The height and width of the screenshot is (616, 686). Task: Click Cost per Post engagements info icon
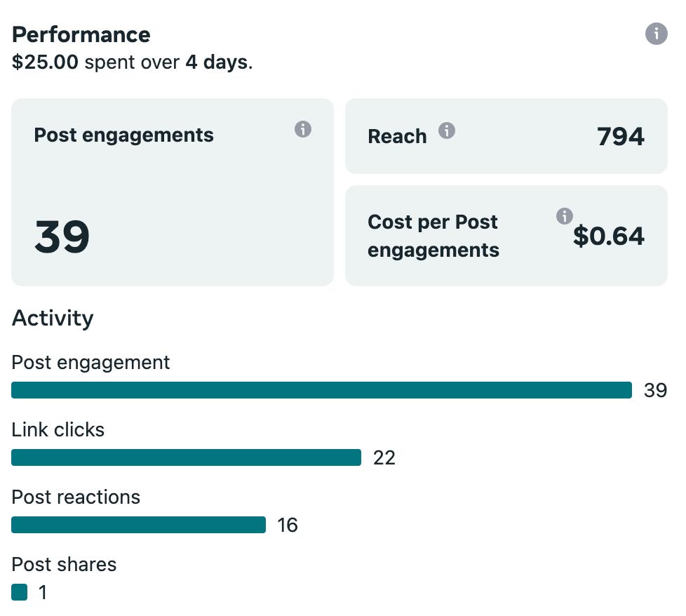(x=564, y=216)
